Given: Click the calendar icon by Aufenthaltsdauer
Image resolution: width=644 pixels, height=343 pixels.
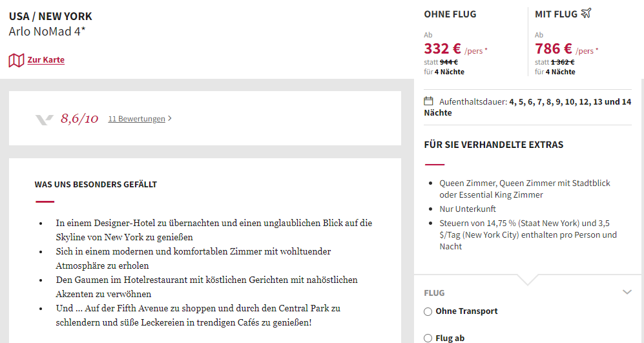Looking at the screenshot, I should (428, 101).
